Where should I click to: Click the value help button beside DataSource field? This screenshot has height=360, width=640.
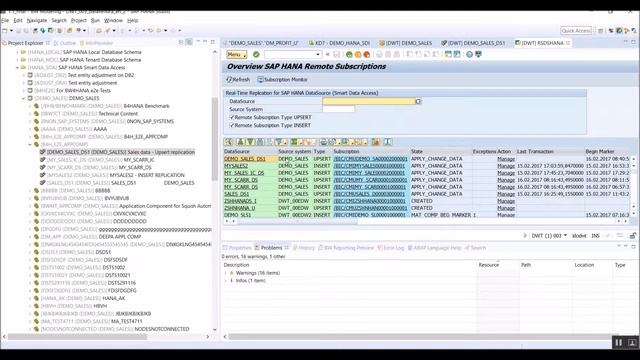click(418, 101)
